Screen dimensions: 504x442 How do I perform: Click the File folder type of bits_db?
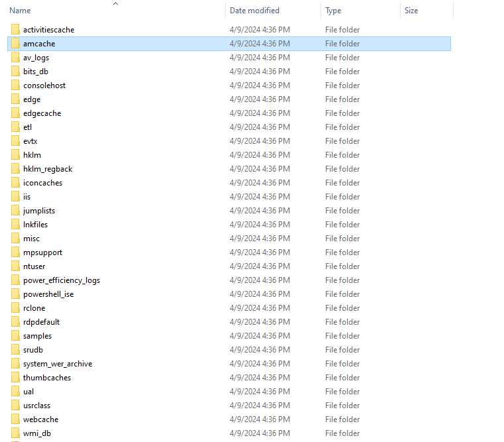point(342,72)
